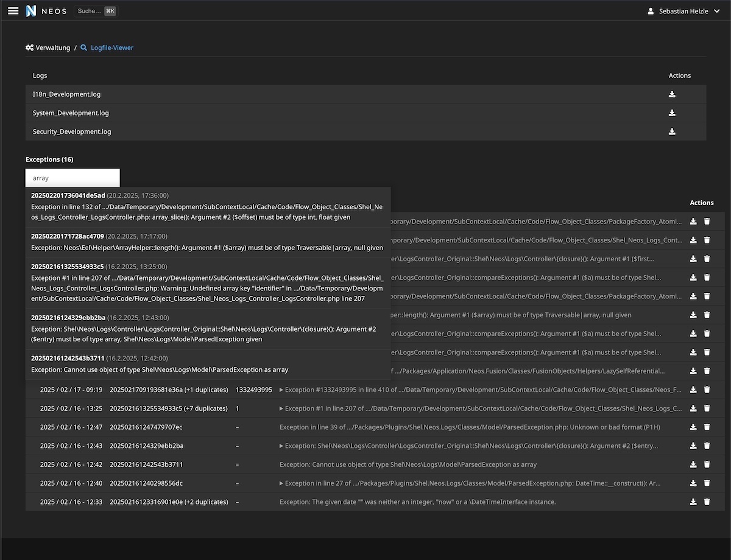The height and width of the screenshot is (560, 731).
Task: Delete the exception 20250216124329ebb2ba row
Action: pyautogui.click(x=707, y=446)
